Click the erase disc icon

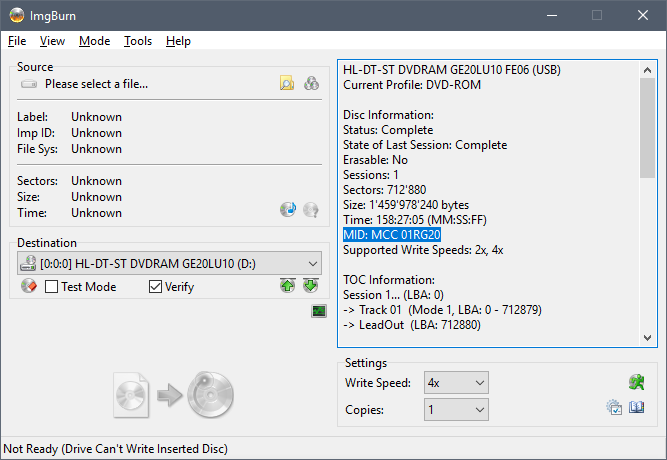point(29,286)
